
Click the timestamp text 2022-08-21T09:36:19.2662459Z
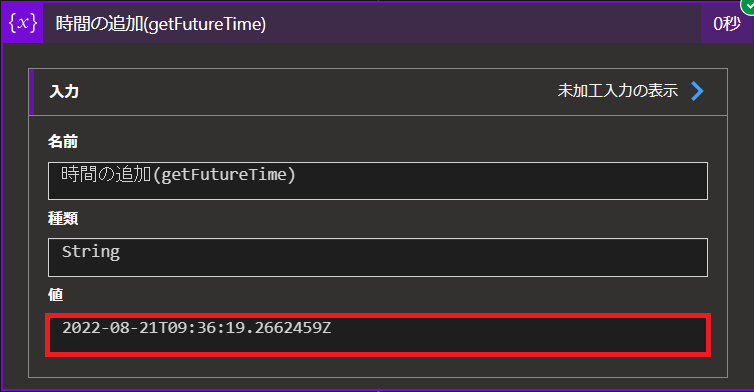coord(197,328)
